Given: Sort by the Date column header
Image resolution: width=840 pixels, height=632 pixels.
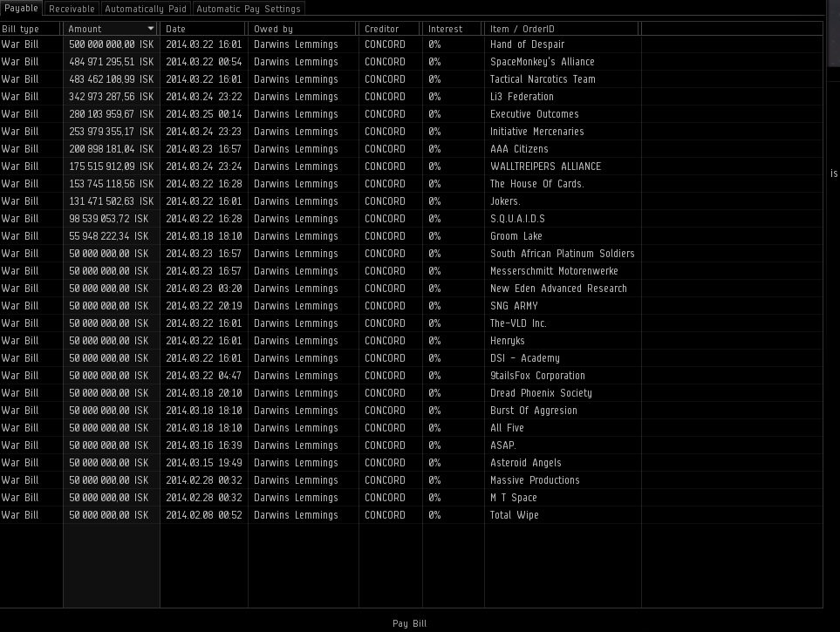Looking at the screenshot, I should click(x=203, y=29).
